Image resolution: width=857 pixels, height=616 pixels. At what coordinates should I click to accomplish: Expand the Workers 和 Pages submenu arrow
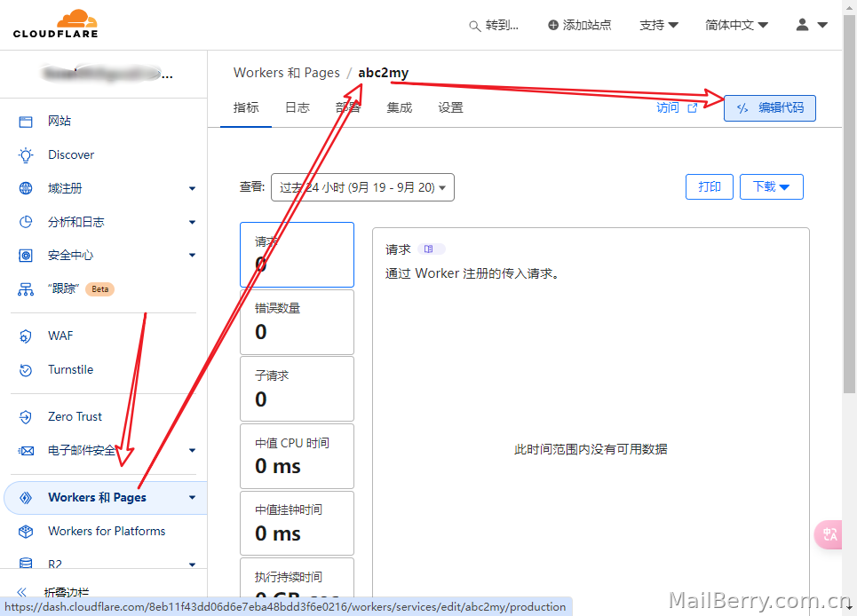click(x=192, y=497)
